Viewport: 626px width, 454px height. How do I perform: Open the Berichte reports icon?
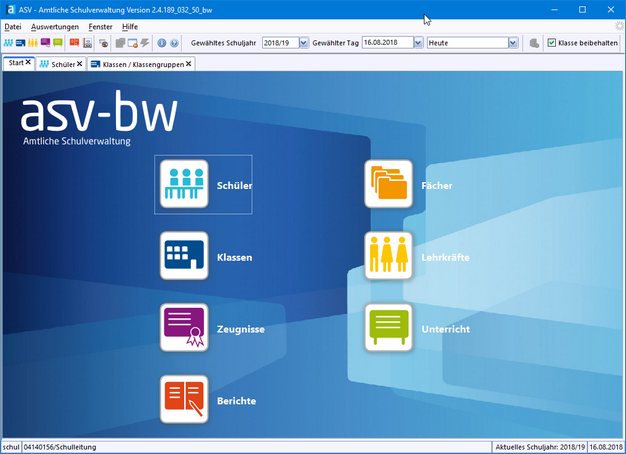[184, 400]
